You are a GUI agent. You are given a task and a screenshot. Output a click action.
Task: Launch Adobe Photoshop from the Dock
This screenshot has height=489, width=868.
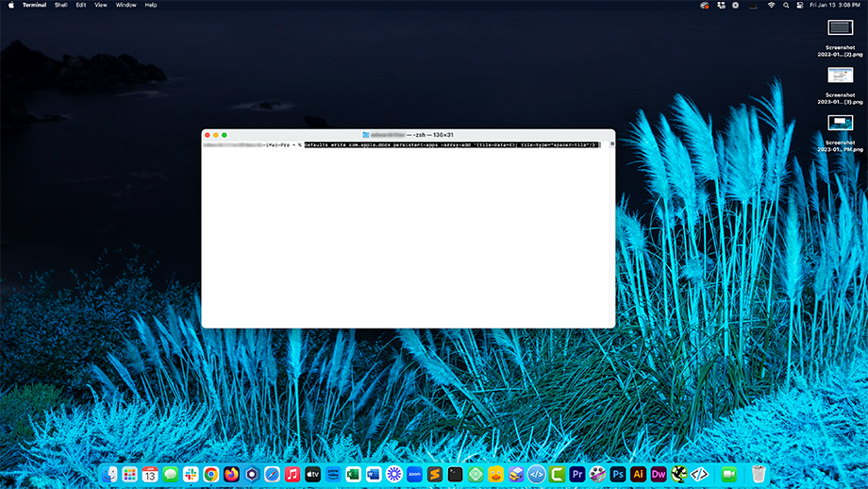618,474
